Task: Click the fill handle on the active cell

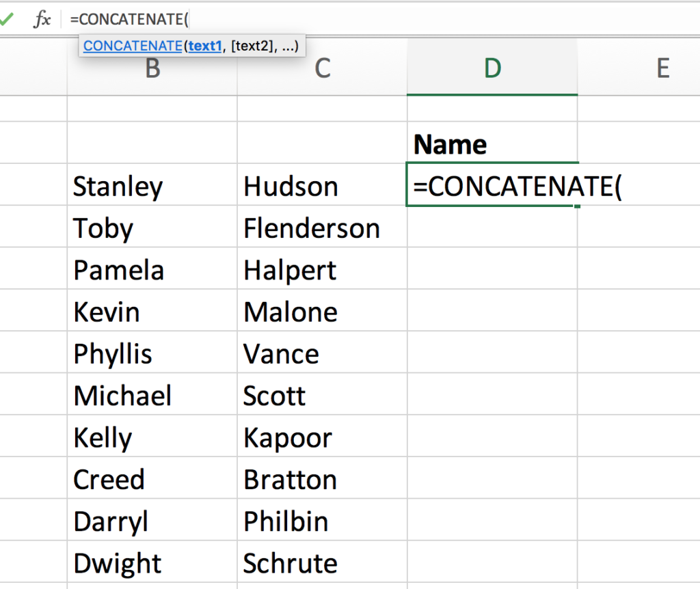Action: coord(578,206)
